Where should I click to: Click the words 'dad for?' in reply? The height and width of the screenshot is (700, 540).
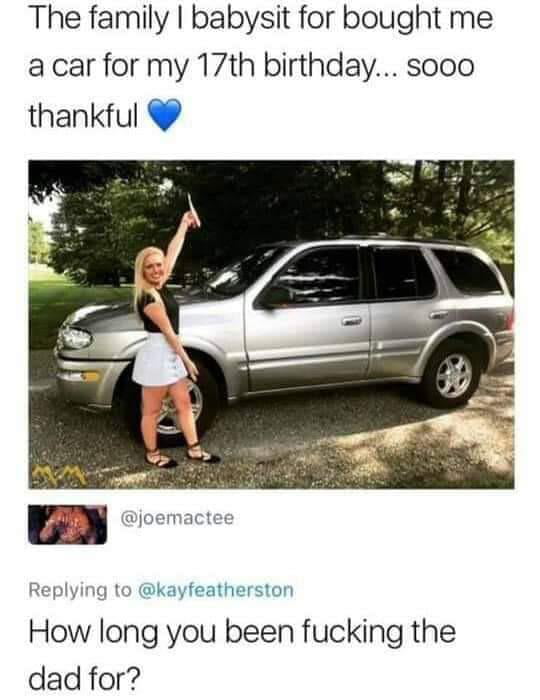pyautogui.click(x=84, y=678)
